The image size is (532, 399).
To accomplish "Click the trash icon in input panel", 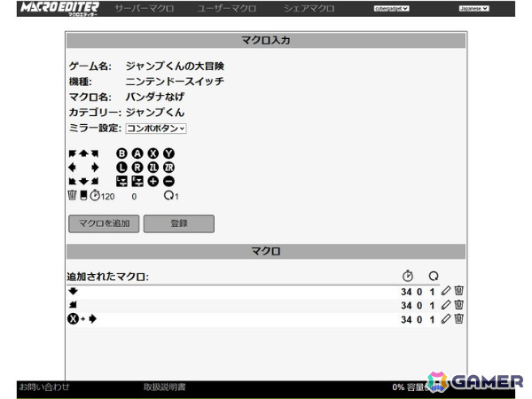I will [x=72, y=195].
